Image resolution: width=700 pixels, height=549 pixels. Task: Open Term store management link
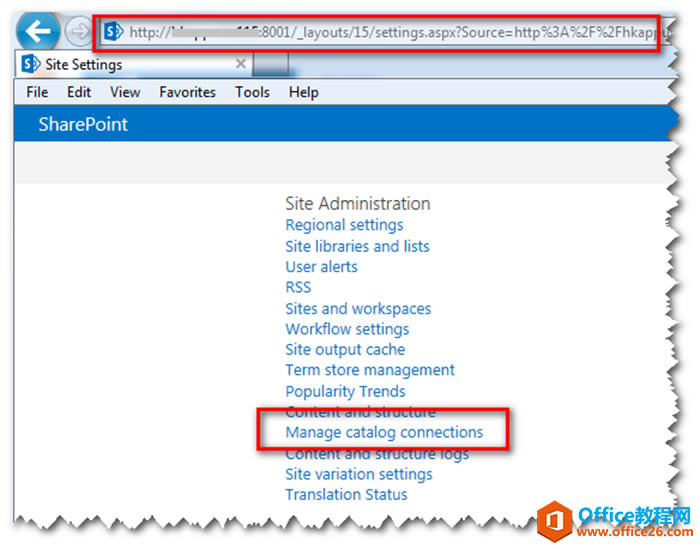click(370, 370)
